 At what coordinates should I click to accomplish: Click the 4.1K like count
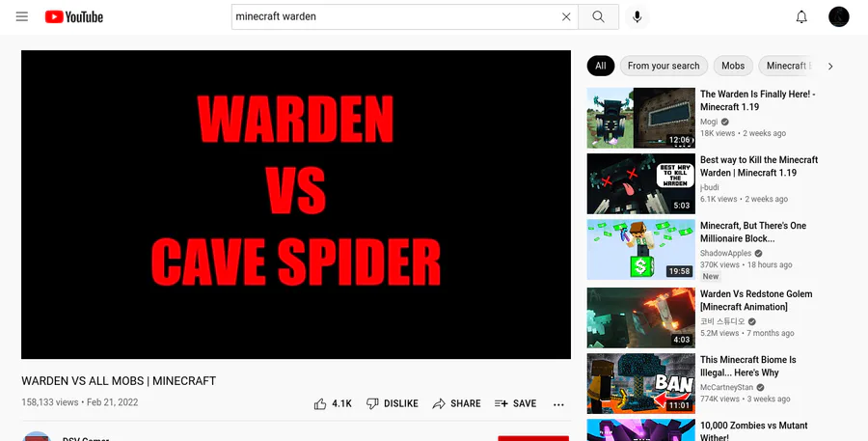(341, 404)
